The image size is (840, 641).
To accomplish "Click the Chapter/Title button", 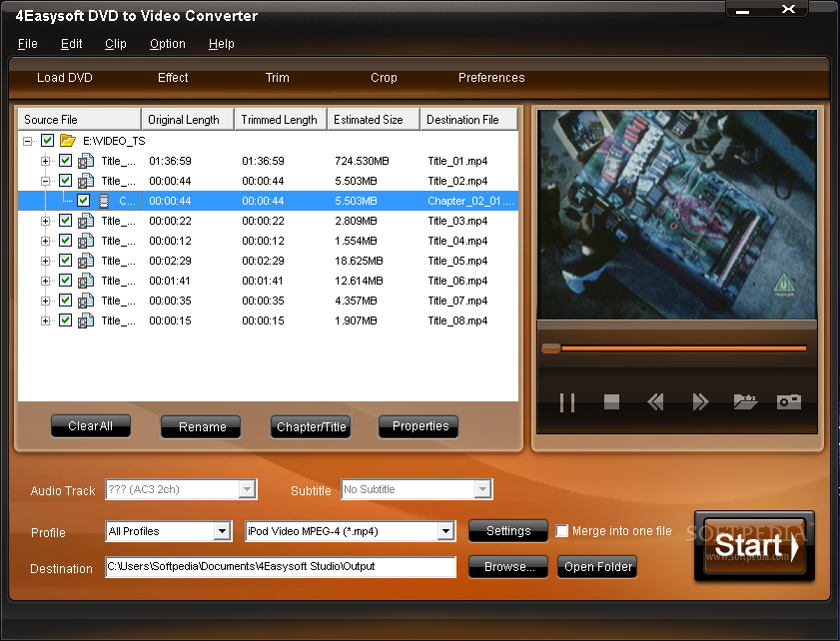I will (x=311, y=426).
